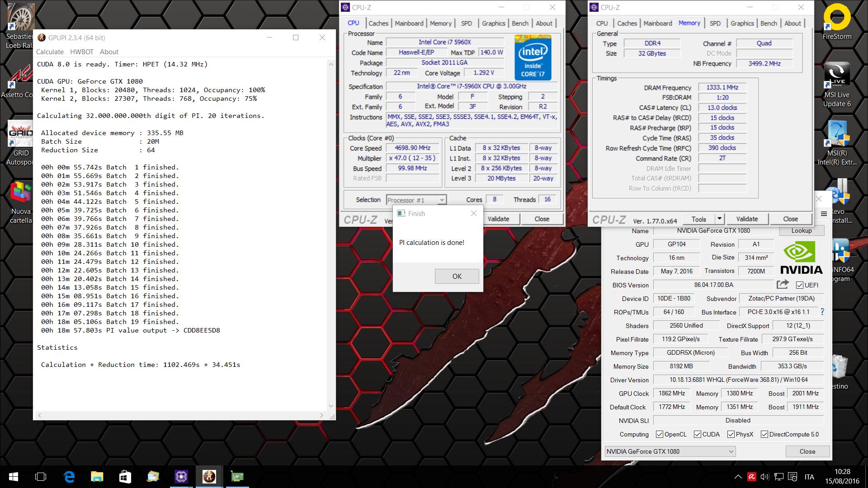Click the DRAM Frequency 1333.1 MHz value

tap(722, 87)
